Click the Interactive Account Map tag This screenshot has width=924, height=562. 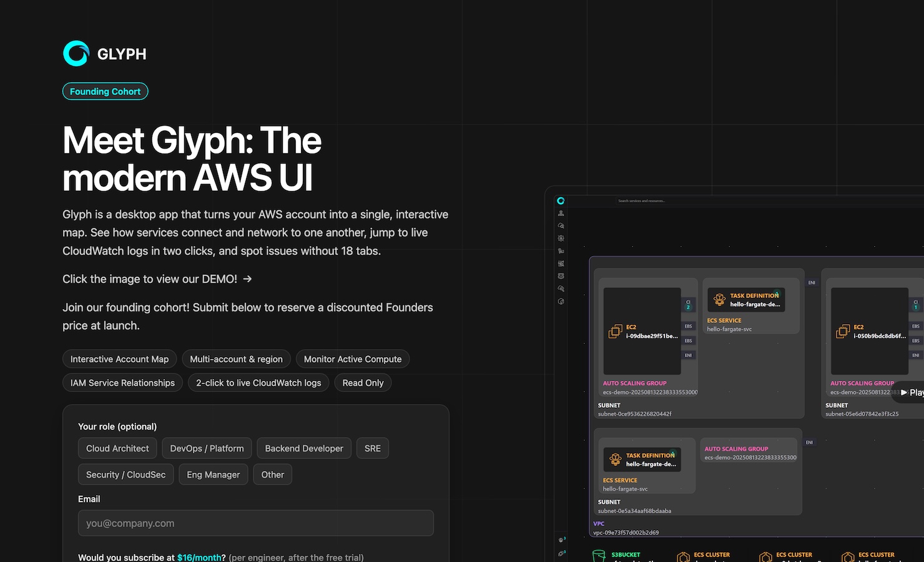point(119,359)
